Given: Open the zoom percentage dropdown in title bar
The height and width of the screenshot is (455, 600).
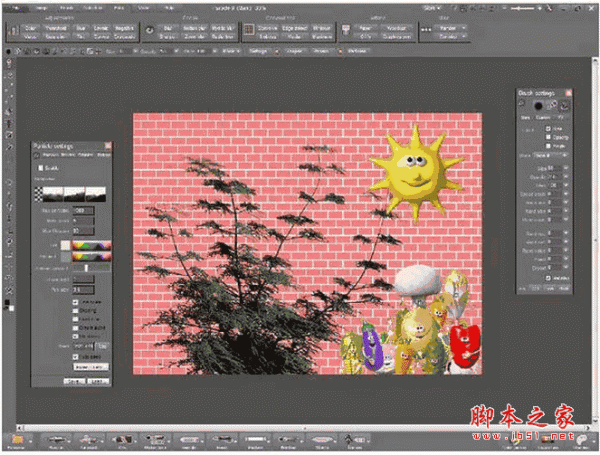Looking at the screenshot, I should tap(432, 8).
